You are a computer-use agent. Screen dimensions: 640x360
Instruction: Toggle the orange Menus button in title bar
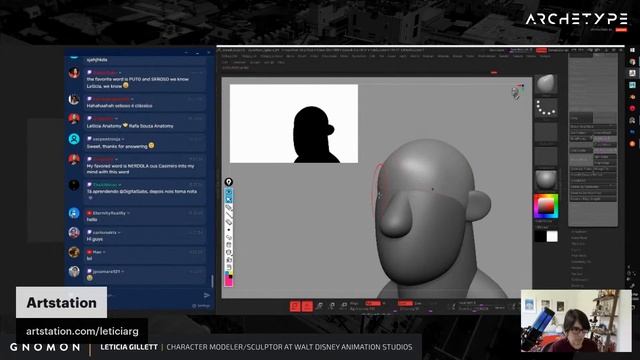(x=541, y=50)
